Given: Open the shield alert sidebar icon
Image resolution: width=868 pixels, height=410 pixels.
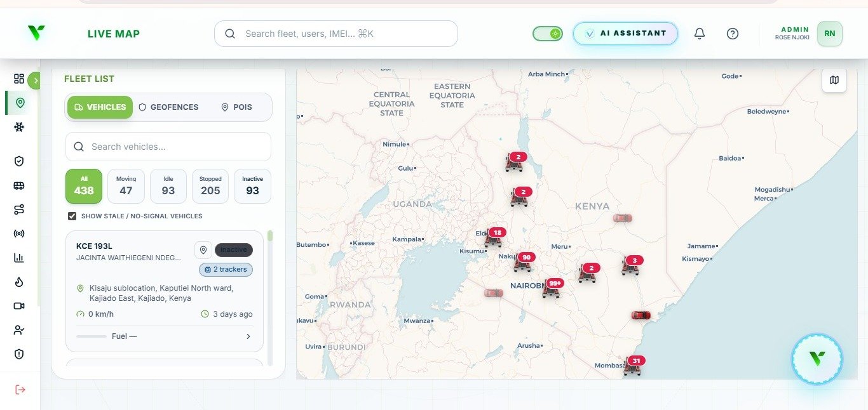Looking at the screenshot, I should [19, 354].
